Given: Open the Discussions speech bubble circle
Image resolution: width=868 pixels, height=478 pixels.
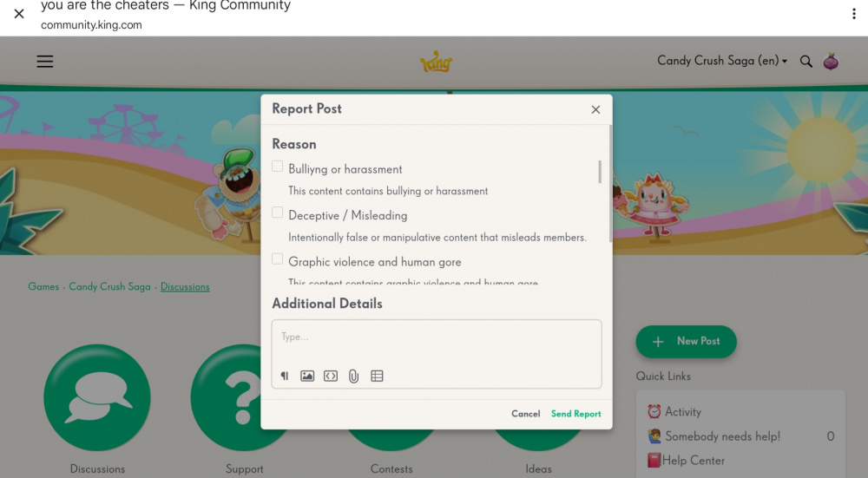Looking at the screenshot, I should [97, 397].
